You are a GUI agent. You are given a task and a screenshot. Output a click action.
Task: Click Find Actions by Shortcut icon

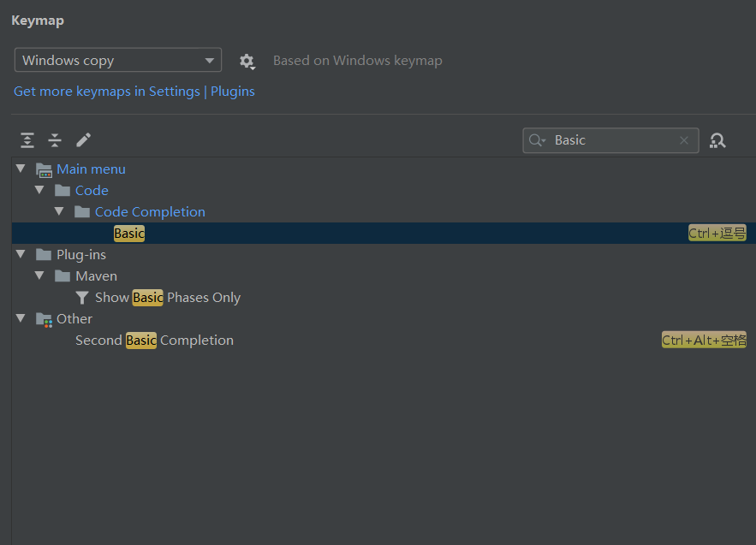[717, 140]
